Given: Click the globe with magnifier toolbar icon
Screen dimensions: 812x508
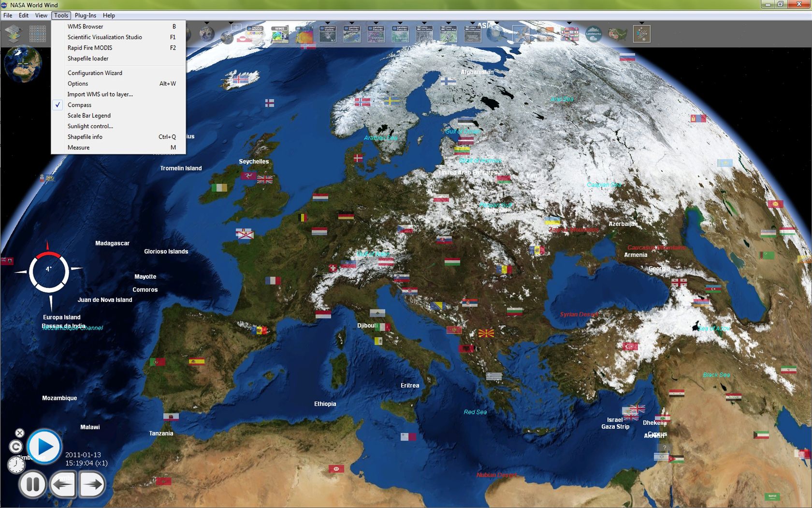Looking at the screenshot, I should 497,34.
